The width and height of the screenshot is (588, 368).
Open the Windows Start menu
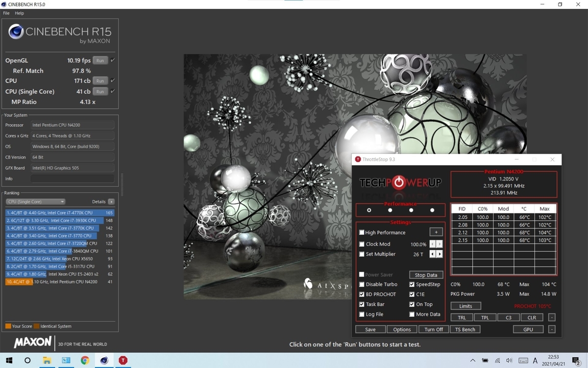(x=9, y=361)
